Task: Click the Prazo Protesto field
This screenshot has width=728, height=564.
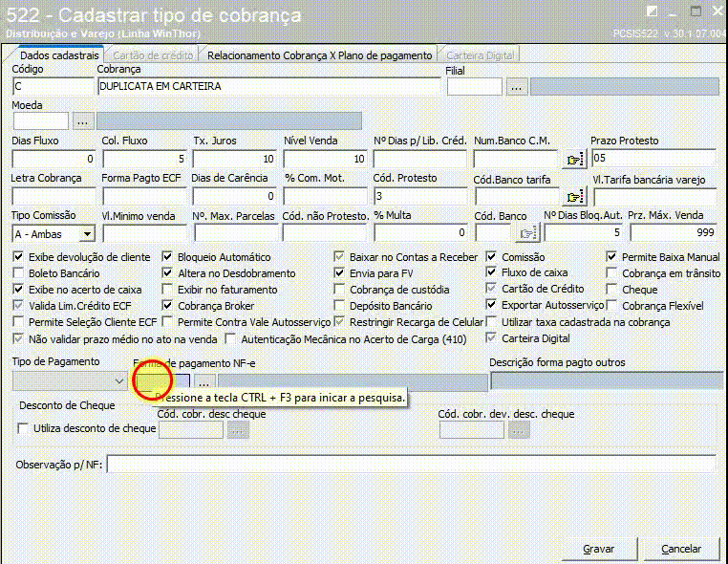Action: [x=653, y=158]
